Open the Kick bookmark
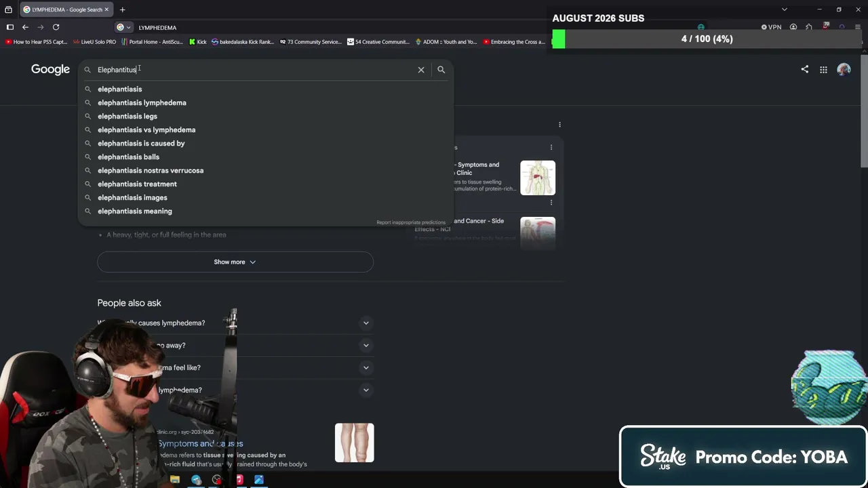Image resolution: width=868 pixels, height=488 pixels. click(x=197, y=42)
